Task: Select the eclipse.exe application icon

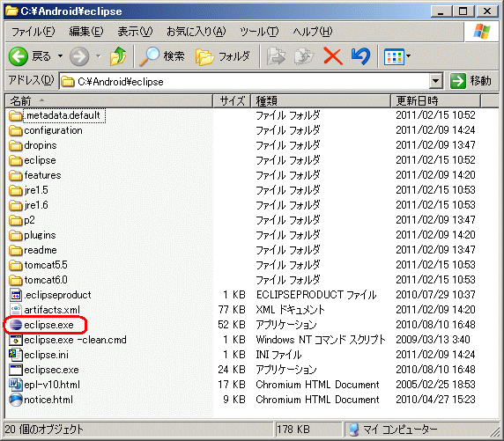Action: coord(16,325)
